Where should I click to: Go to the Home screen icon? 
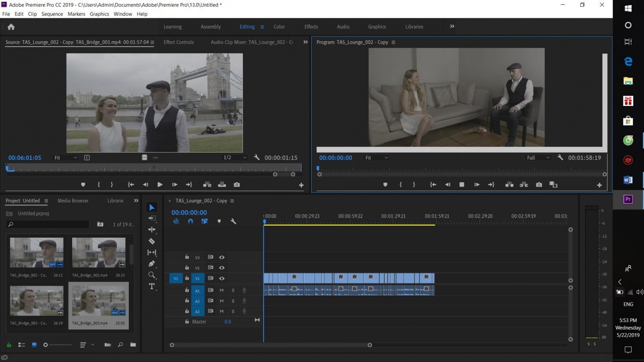(11, 27)
